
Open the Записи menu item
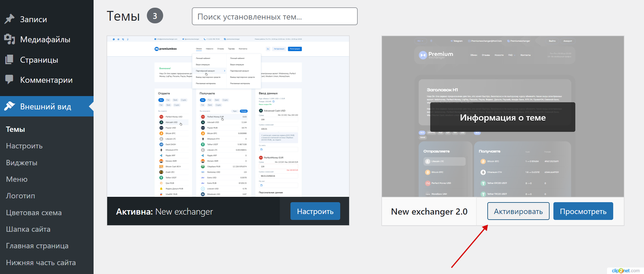tap(33, 19)
